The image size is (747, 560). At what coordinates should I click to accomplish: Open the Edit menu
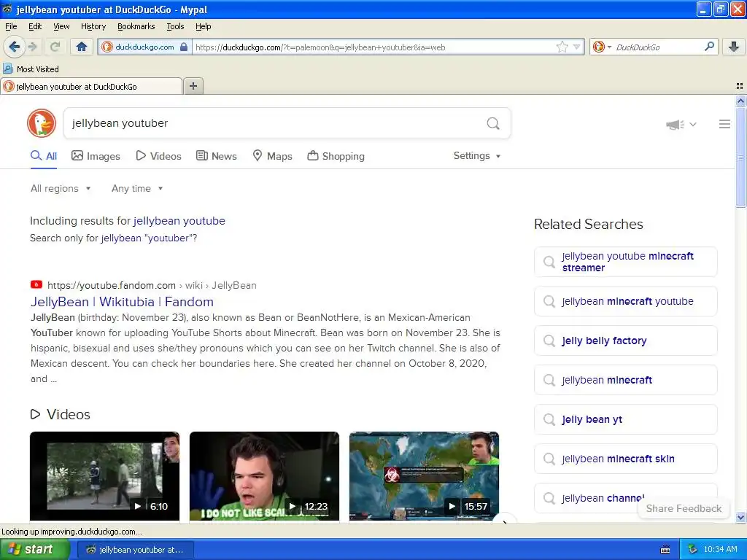(x=35, y=26)
